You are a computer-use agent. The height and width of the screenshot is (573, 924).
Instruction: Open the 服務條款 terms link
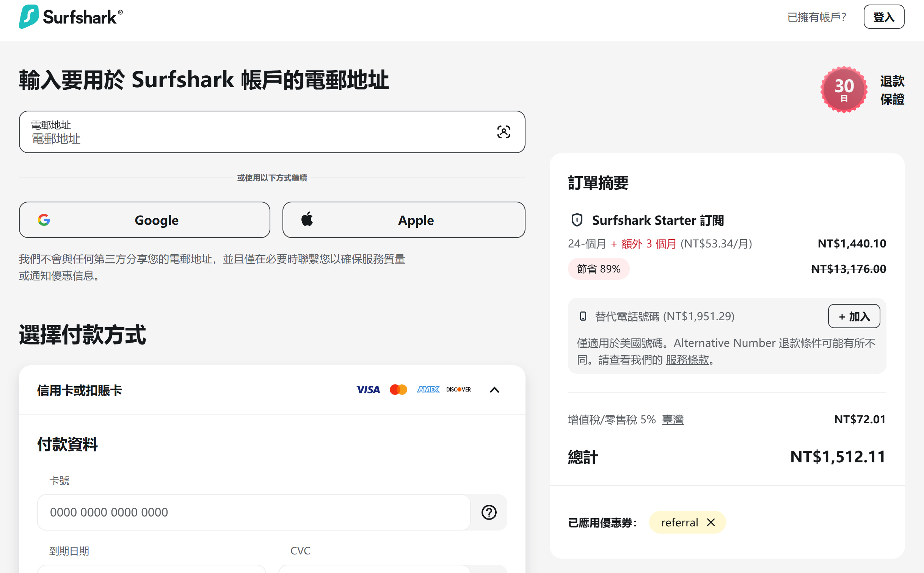point(687,360)
